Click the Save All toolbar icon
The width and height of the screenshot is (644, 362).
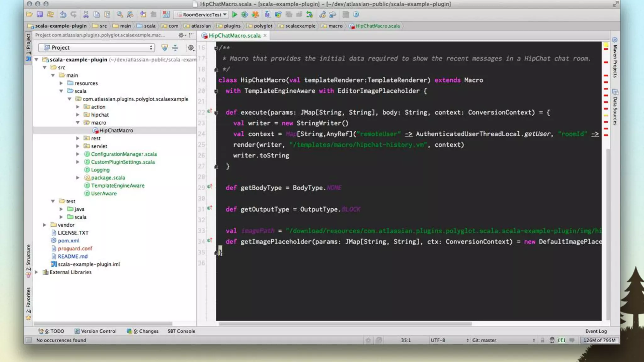click(x=40, y=14)
